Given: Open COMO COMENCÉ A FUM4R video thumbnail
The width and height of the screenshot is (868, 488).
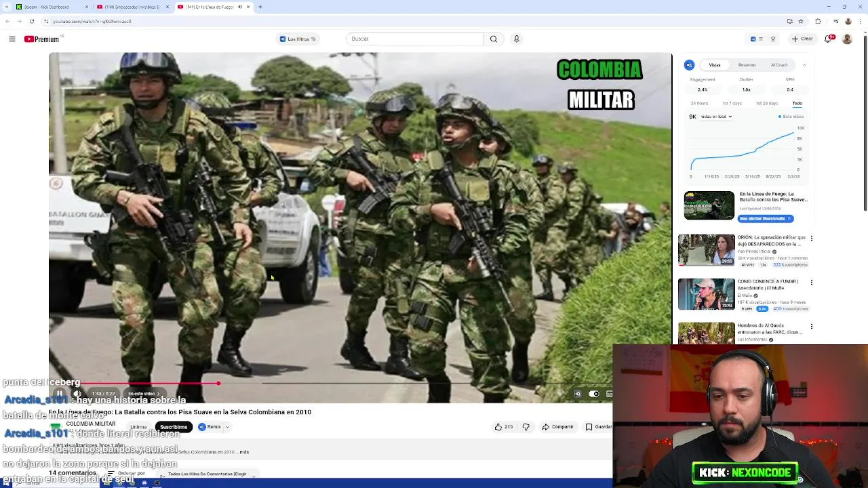Looking at the screenshot, I should point(706,294).
